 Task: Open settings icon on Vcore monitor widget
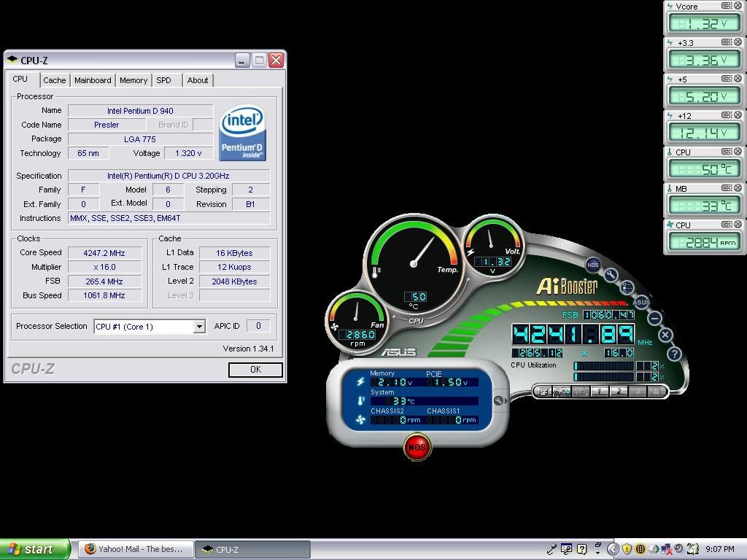[x=727, y=6]
